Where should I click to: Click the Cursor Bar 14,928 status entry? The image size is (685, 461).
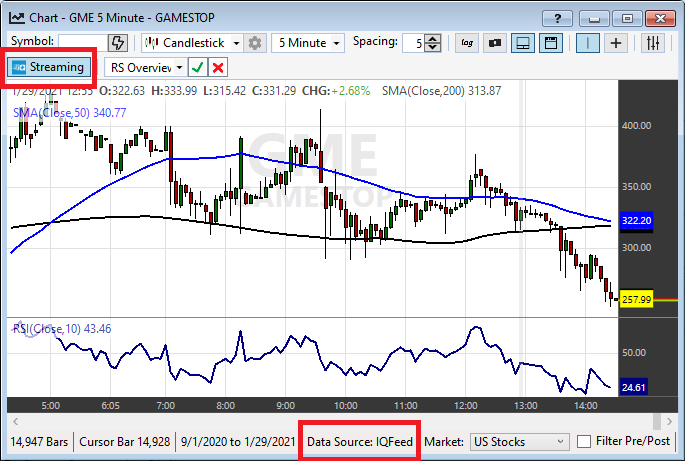click(x=125, y=442)
